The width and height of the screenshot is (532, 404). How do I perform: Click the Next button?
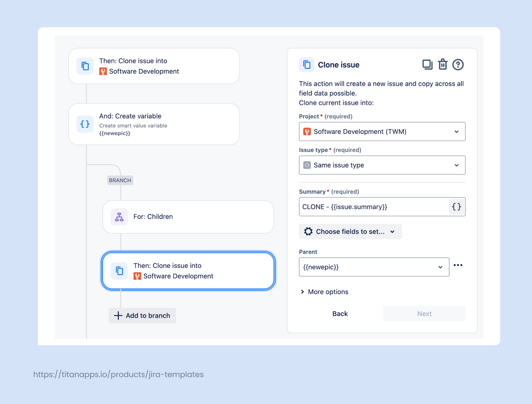[424, 314]
